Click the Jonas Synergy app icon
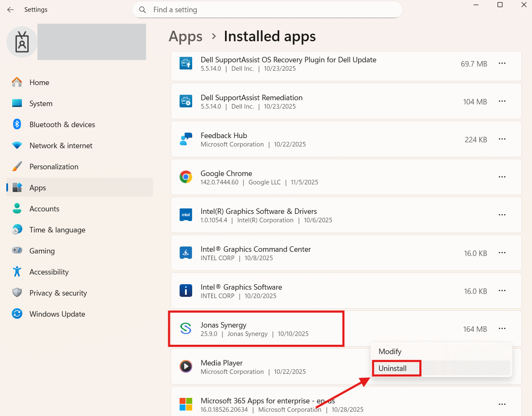 [x=185, y=328]
